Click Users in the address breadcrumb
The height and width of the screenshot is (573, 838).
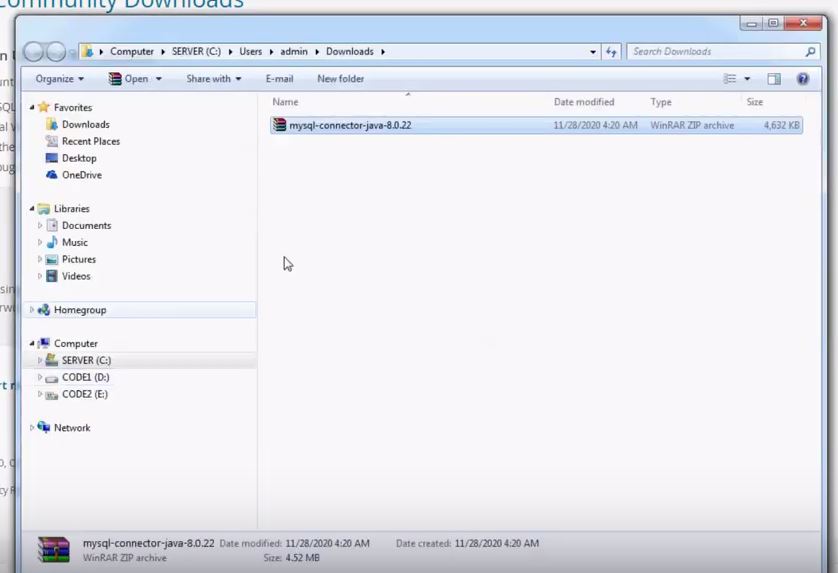(x=251, y=52)
